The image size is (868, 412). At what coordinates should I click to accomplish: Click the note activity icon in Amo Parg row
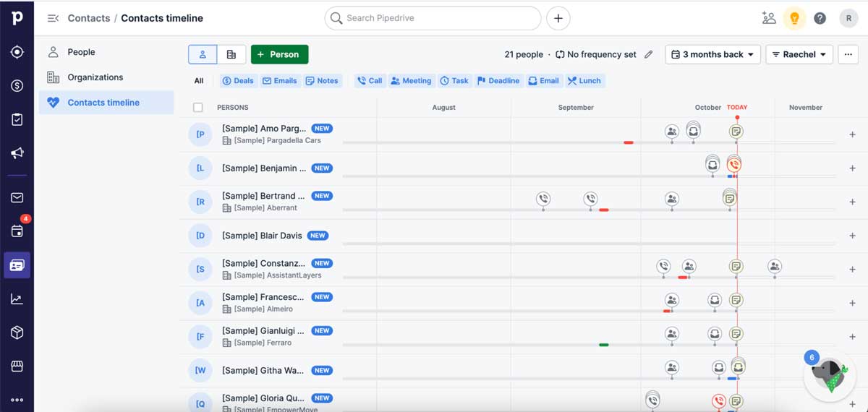click(736, 132)
